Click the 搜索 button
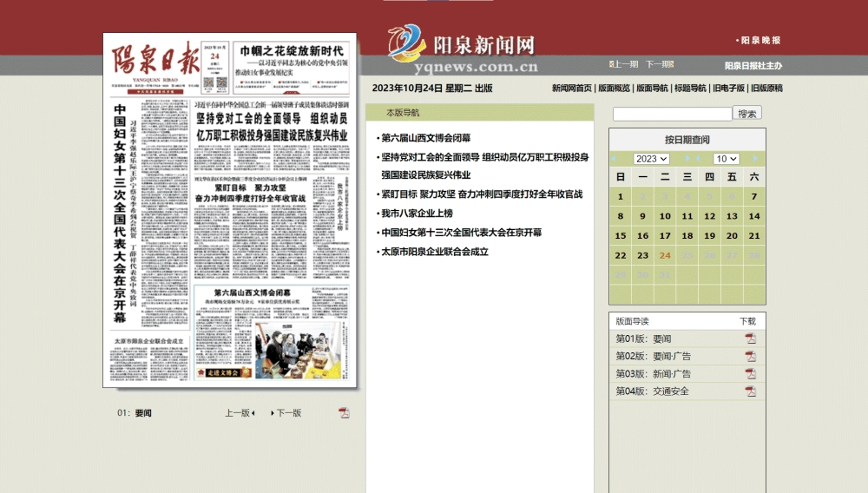Viewport: 868px width, 493px height. [746, 114]
